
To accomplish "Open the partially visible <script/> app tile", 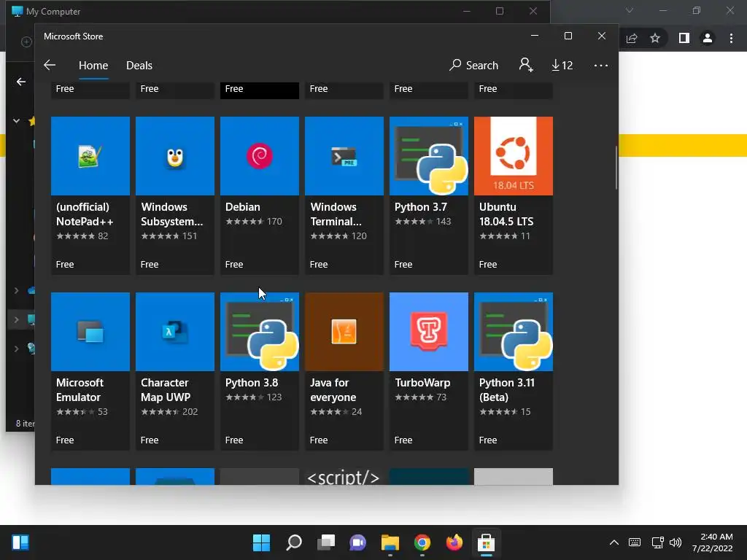I will (x=344, y=477).
